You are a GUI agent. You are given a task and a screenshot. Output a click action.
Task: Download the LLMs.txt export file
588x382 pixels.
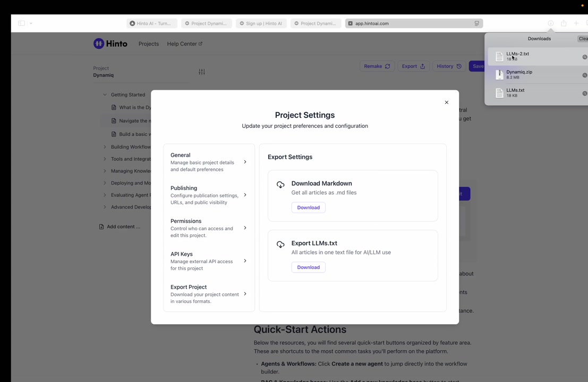point(308,267)
